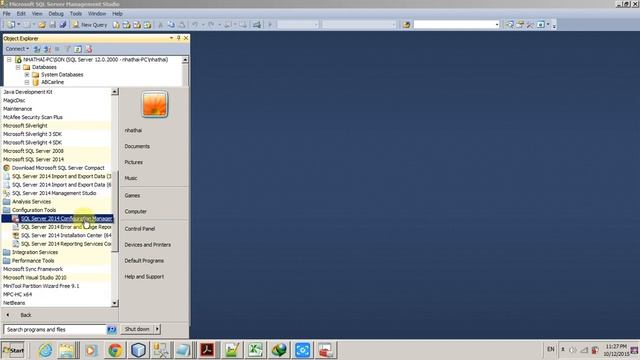The height and width of the screenshot is (360, 640).
Task: Click the New Query toolbar button
Action: 89,25
